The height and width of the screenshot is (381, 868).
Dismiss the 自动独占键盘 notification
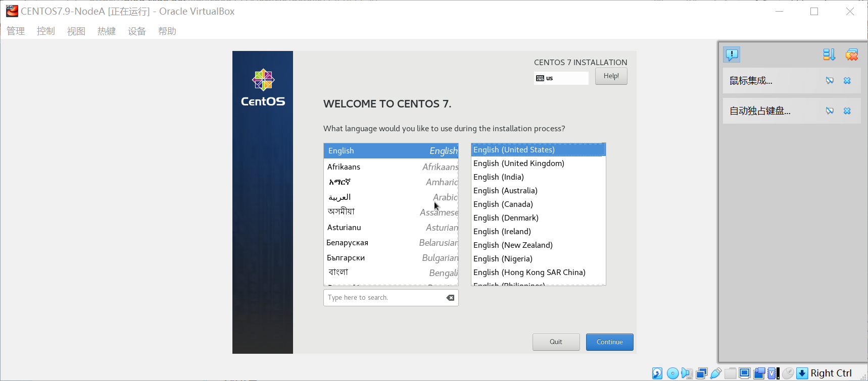(x=847, y=111)
